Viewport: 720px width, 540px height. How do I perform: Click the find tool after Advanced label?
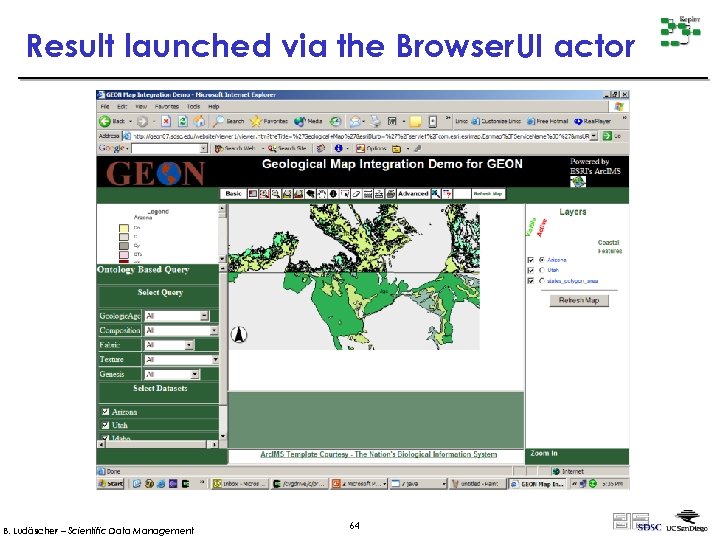(436, 194)
